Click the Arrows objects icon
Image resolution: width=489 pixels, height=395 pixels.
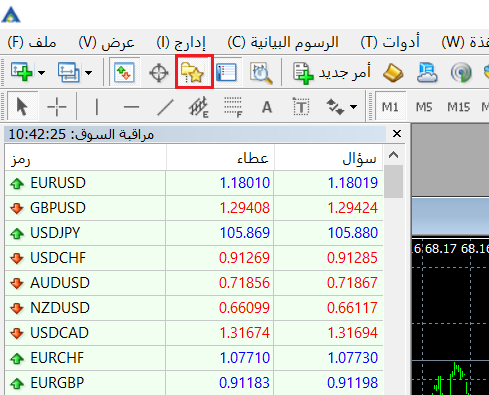[x=335, y=107]
